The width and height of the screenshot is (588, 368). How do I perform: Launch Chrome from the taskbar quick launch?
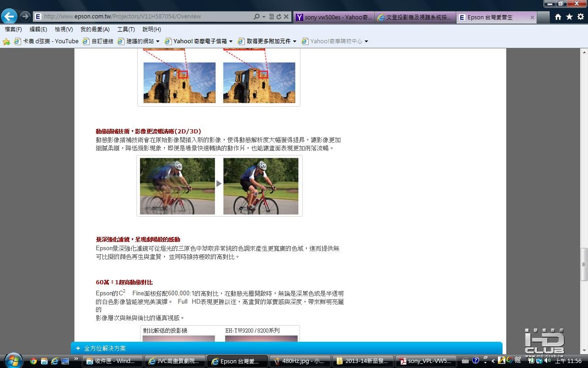(x=34, y=361)
